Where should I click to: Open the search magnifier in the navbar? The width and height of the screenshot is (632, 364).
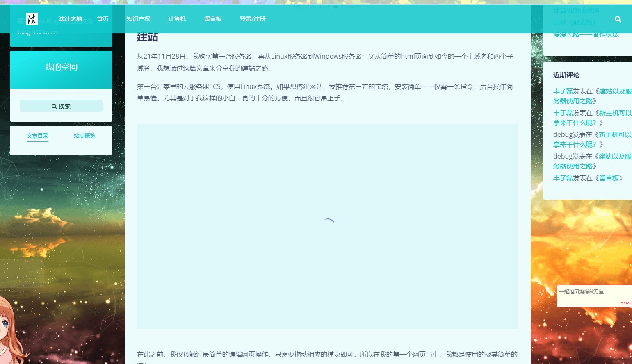618,19
